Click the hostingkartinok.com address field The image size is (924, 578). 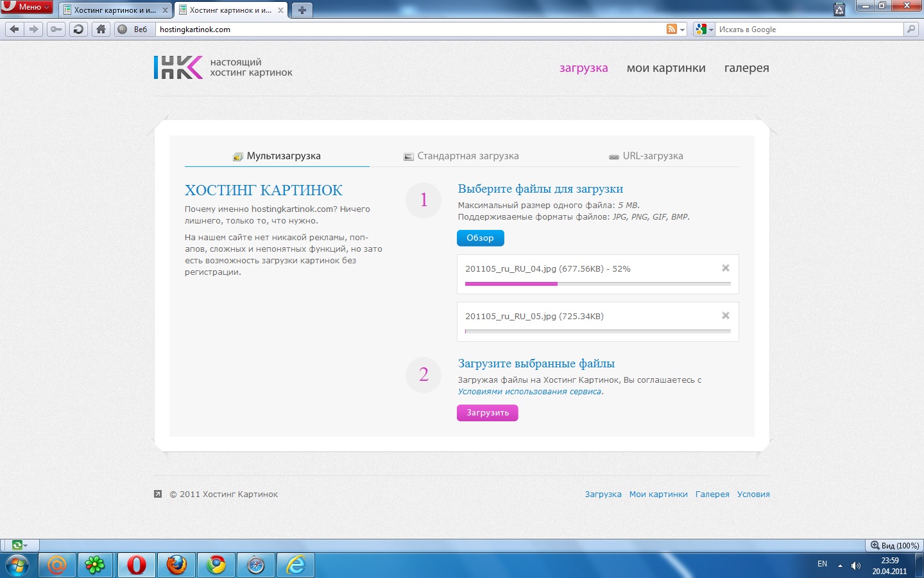click(411, 30)
